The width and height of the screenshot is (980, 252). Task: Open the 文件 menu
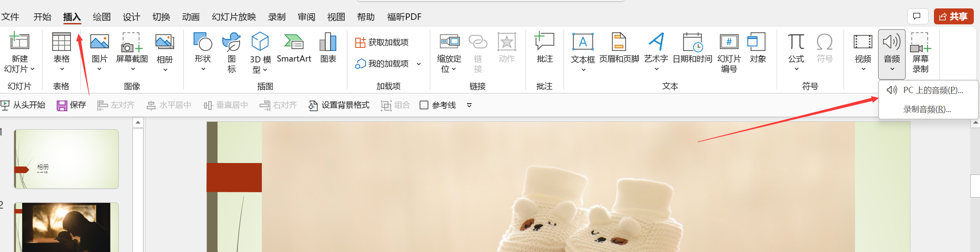pyautogui.click(x=10, y=17)
